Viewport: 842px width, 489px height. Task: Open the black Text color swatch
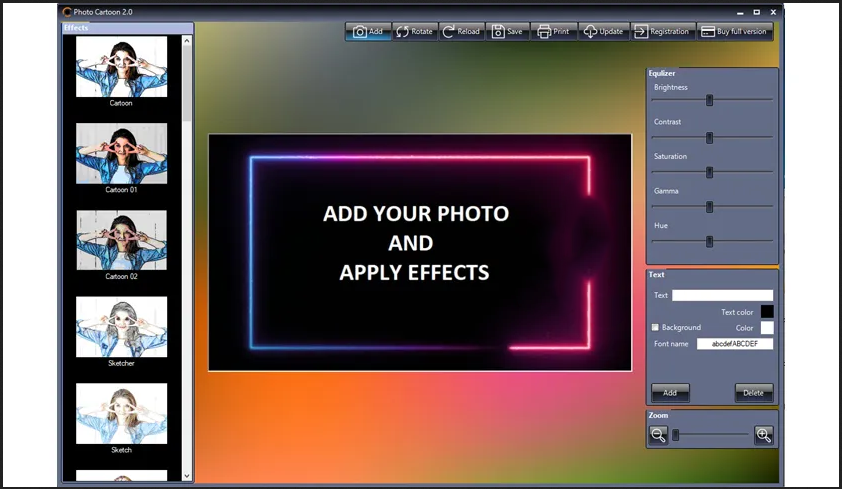(x=767, y=312)
